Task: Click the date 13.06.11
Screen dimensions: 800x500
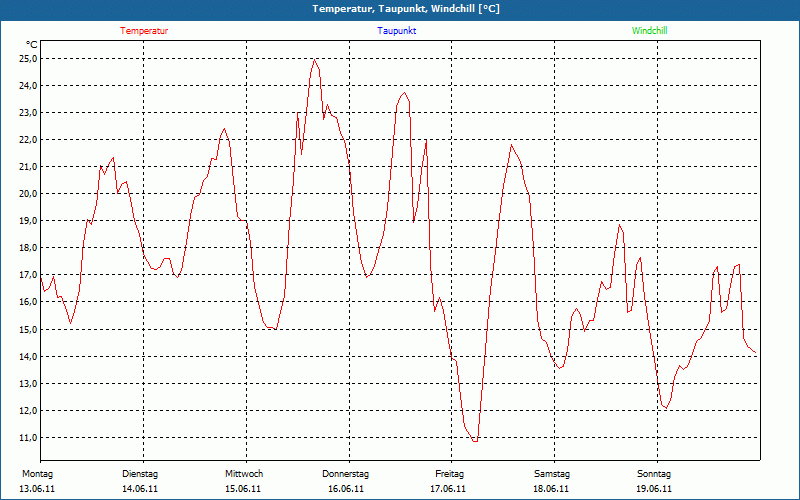Action: pyautogui.click(x=37, y=489)
